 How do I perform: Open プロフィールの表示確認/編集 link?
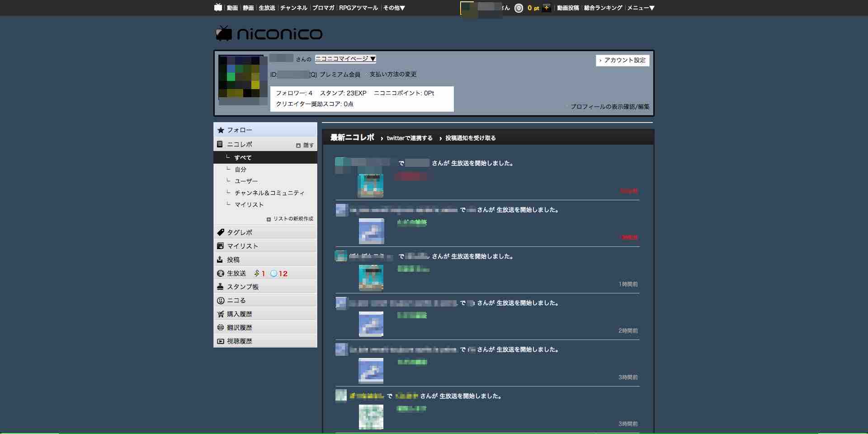pyautogui.click(x=610, y=107)
